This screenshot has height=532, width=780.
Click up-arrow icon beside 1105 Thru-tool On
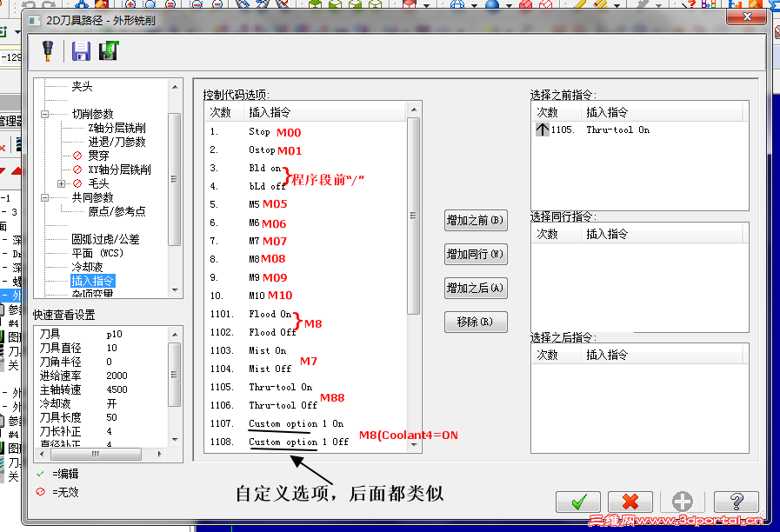[543, 130]
